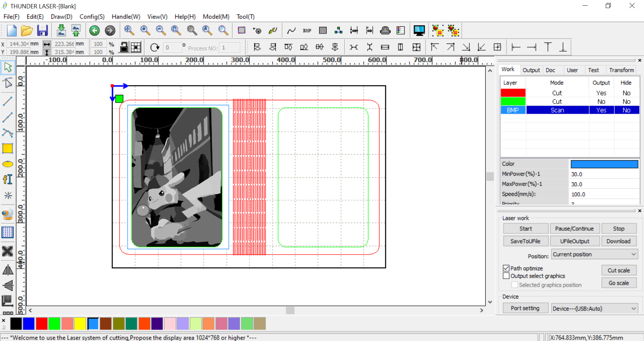Select the Ellipse drawing tool
The image size is (644, 341).
(8, 164)
